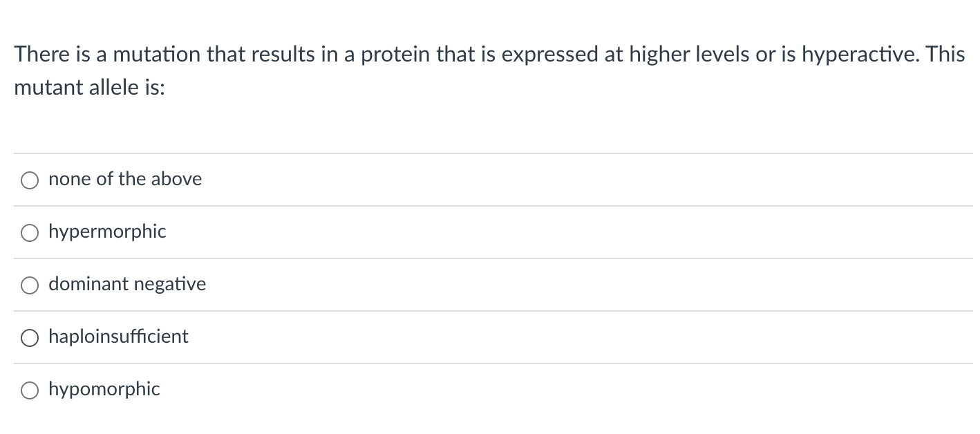
Task: Click the 'none of the above' label text
Action: tap(125, 179)
